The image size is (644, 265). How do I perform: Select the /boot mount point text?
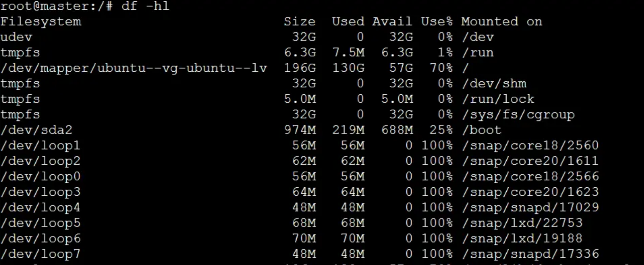point(482,130)
